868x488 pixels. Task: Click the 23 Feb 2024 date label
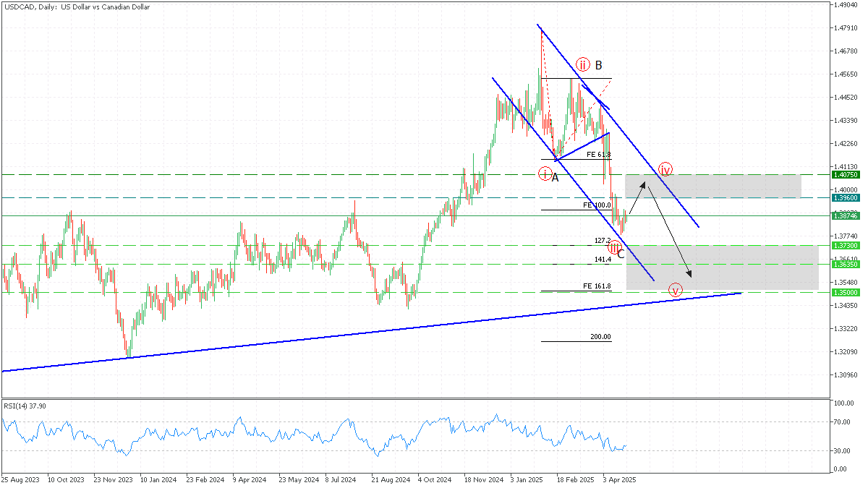(x=205, y=479)
